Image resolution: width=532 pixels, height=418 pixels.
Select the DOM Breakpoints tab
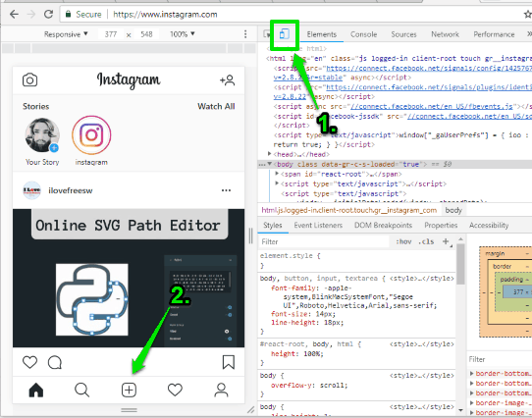(383, 226)
